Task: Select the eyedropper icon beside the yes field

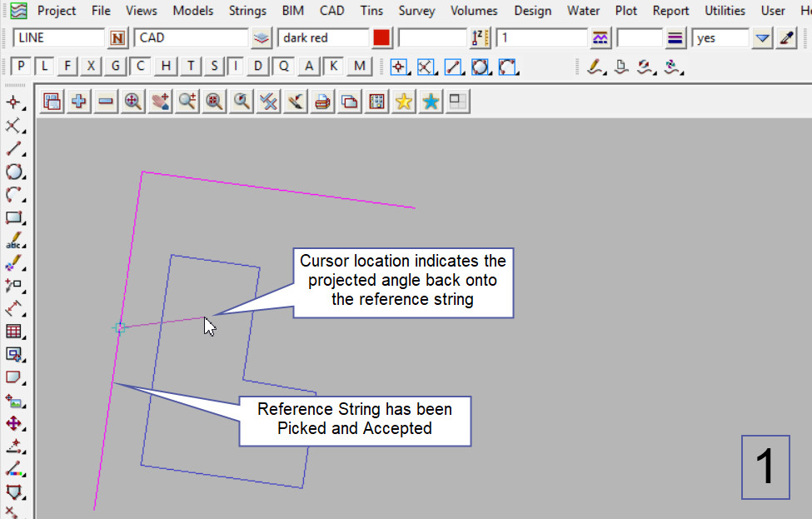Action: (786, 38)
